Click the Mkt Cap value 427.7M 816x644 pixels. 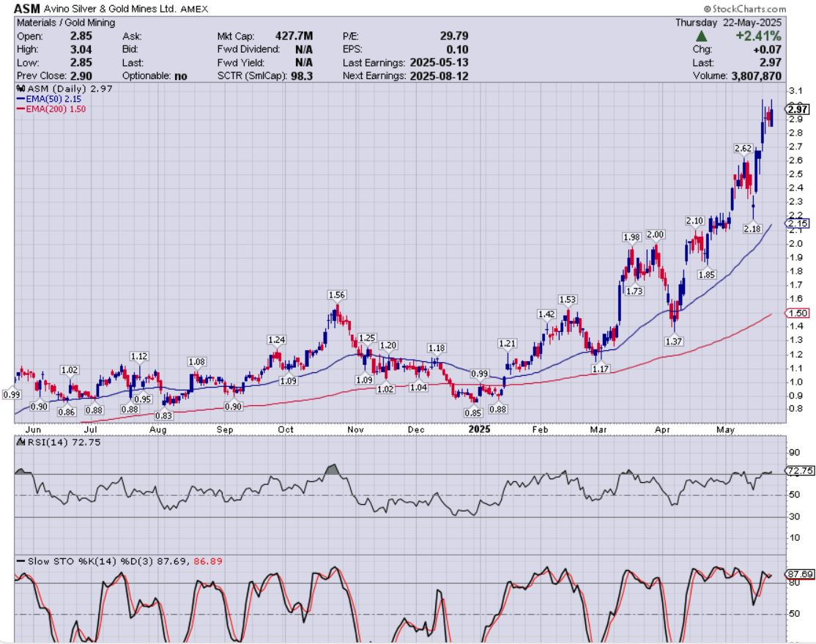coord(294,36)
